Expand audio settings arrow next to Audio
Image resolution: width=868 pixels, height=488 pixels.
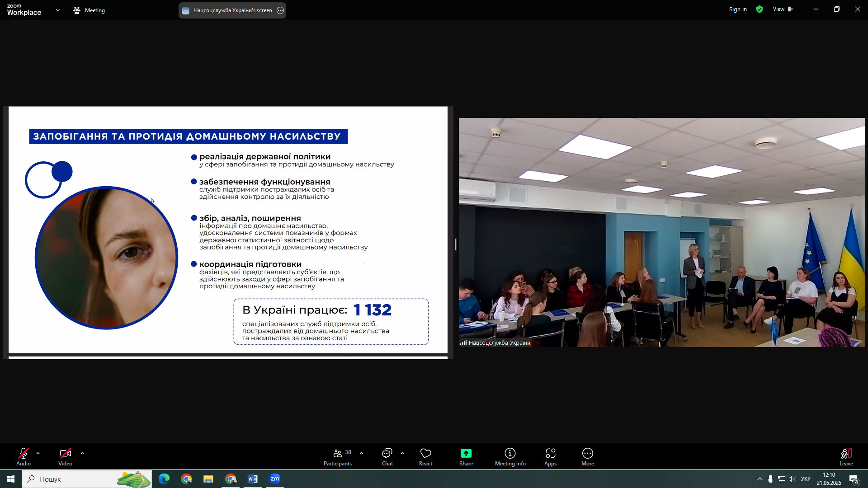pyautogui.click(x=38, y=453)
